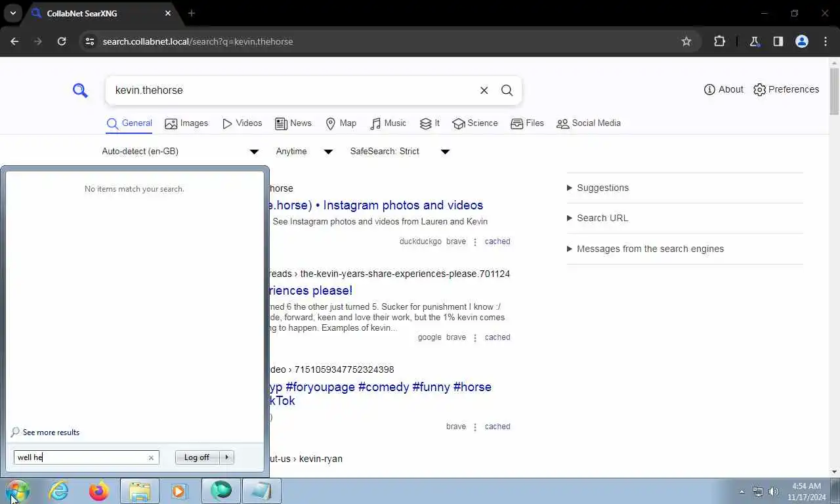Expand Messages from the search engines
This screenshot has width=840, height=504.
pyautogui.click(x=645, y=249)
